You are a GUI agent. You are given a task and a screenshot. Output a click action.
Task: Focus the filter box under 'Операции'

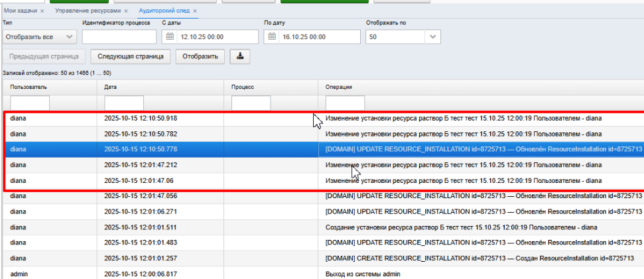(x=345, y=103)
